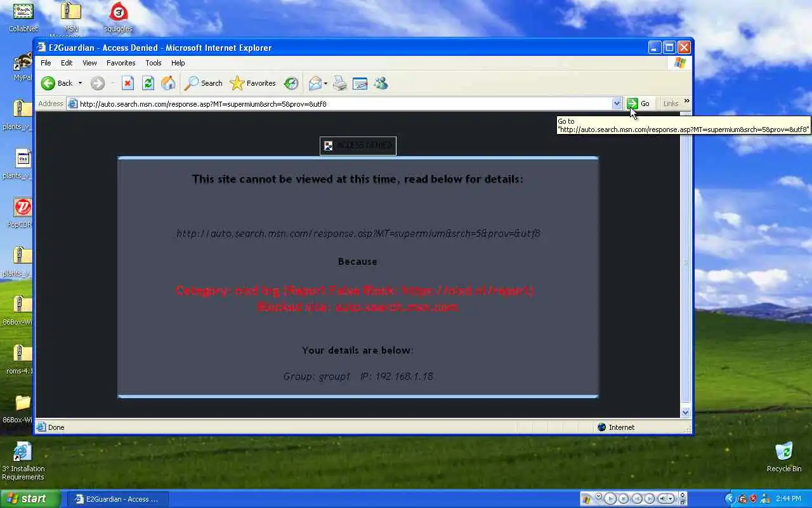Expand the Links toolbar chevron
The width and height of the screenshot is (812, 508).
coord(686,101)
